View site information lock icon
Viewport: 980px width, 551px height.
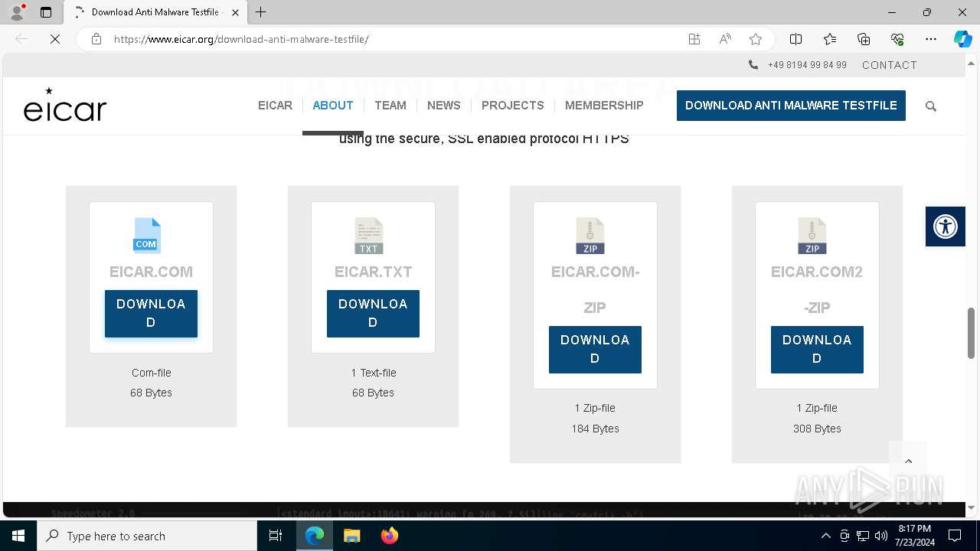click(96, 39)
